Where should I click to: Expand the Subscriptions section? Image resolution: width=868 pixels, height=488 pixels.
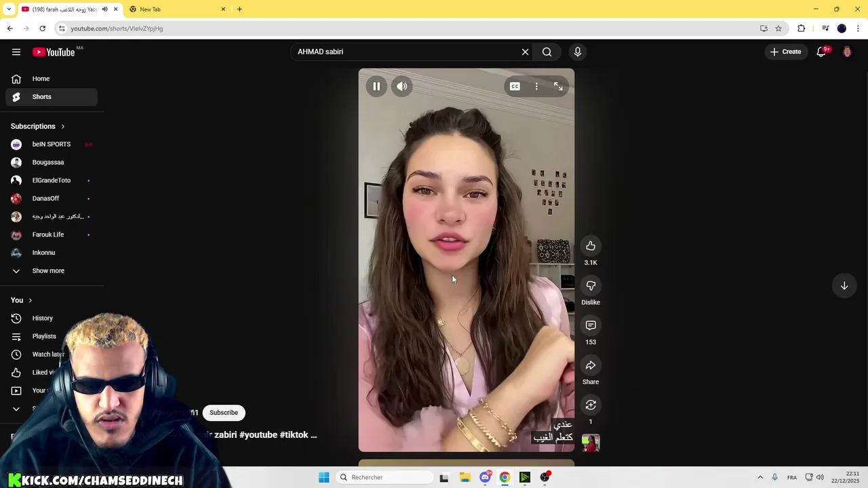[x=38, y=126]
